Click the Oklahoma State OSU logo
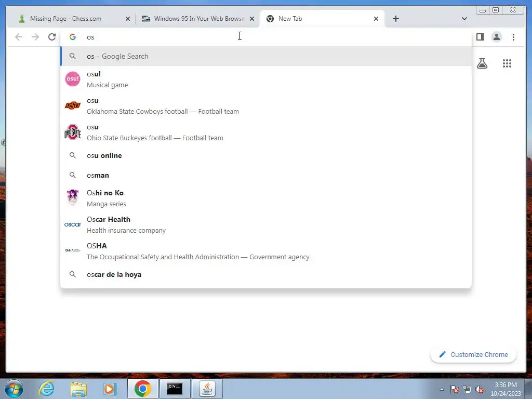The height and width of the screenshot is (399, 532). (x=73, y=105)
